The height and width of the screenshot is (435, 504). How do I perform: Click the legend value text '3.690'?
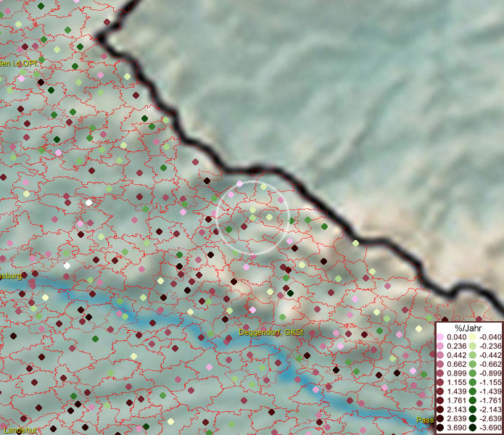click(456, 428)
